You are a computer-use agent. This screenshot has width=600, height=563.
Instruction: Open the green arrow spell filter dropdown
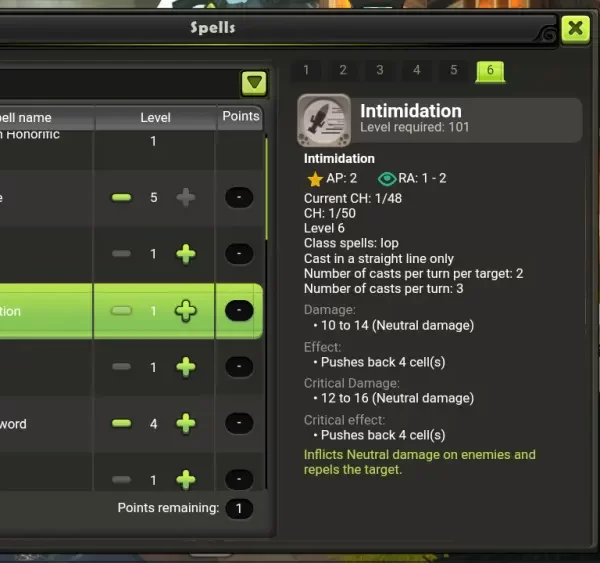[254, 82]
